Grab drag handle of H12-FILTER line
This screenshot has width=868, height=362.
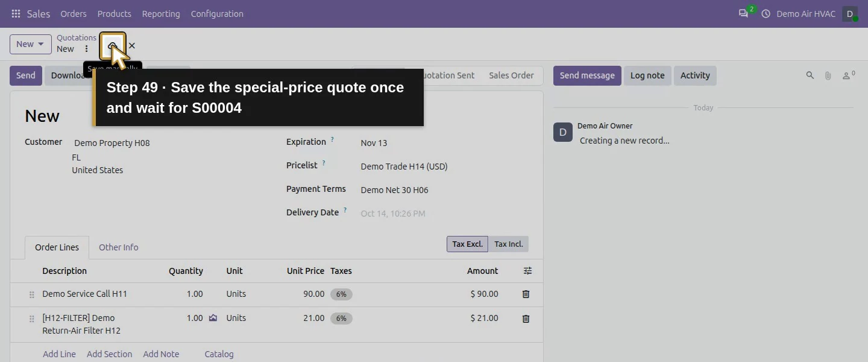point(32,319)
